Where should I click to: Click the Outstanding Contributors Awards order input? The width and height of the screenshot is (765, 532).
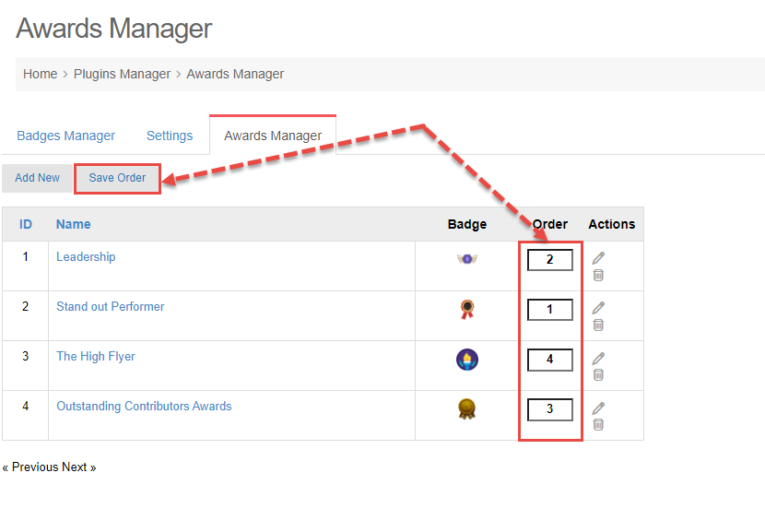coord(550,409)
